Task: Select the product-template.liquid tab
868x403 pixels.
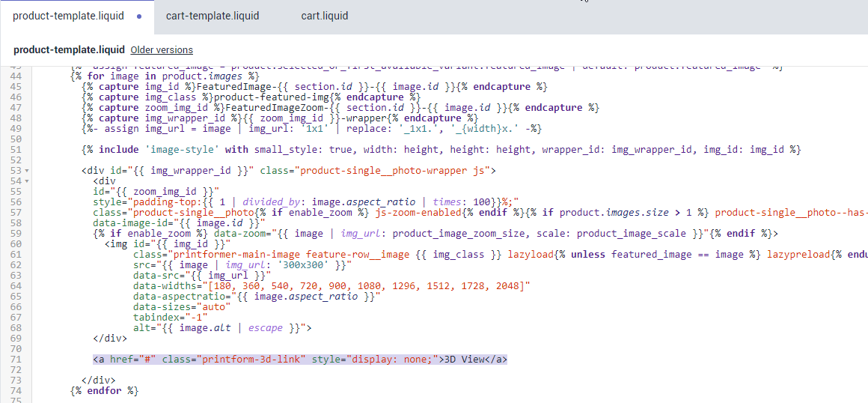Action: click(x=69, y=16)
